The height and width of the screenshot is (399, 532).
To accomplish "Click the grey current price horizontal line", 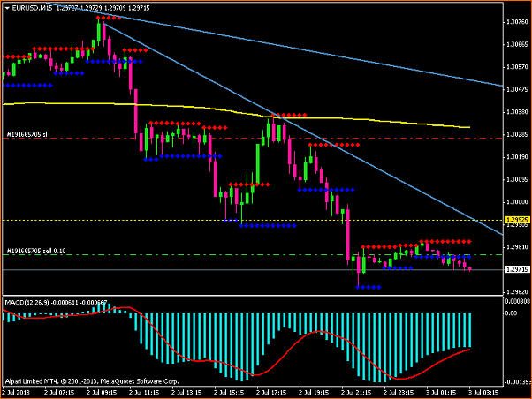I will click(253, 270).
